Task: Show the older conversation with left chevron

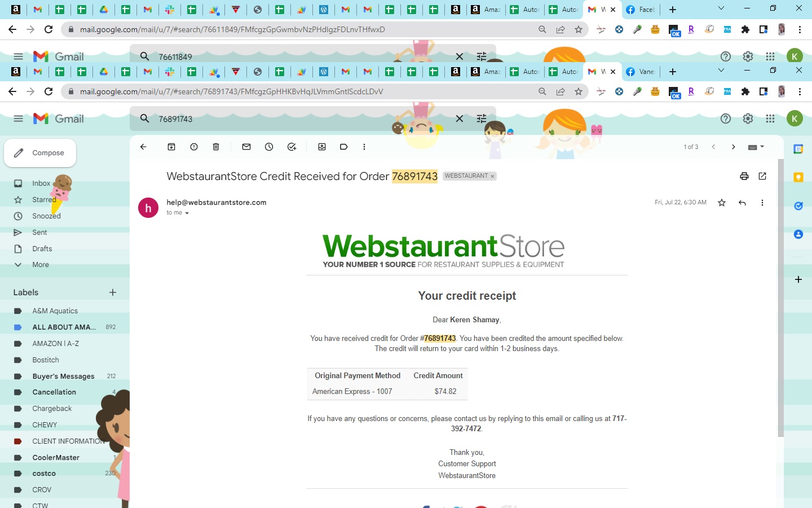Action: pos(713,147)
